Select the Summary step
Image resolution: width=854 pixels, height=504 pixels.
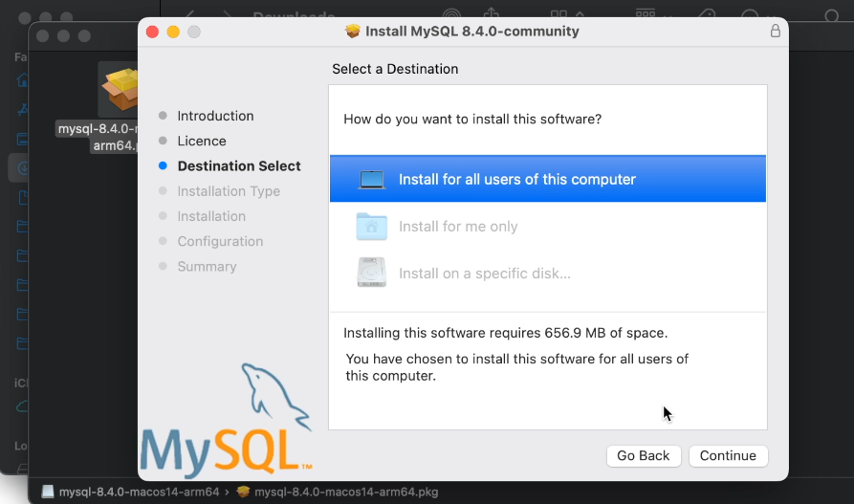207,266
